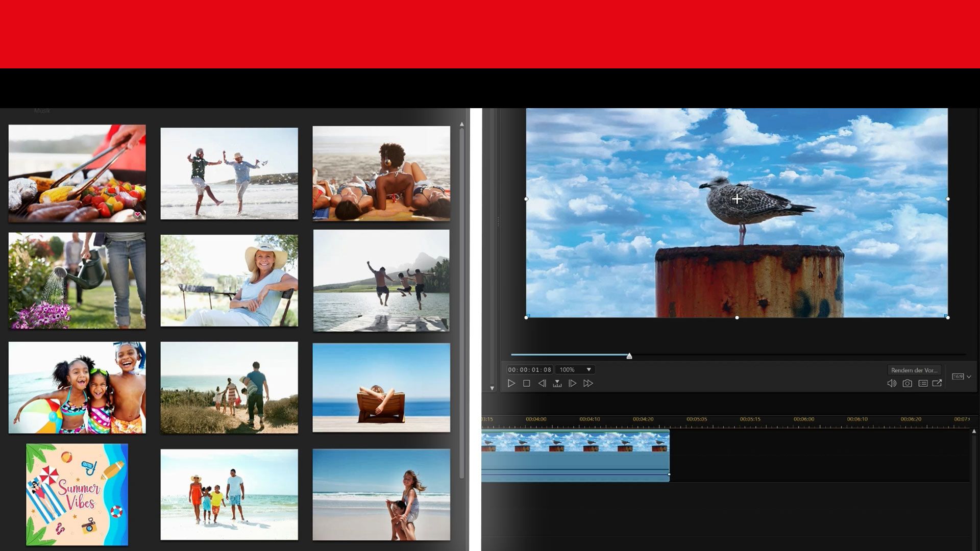This screenshot has width=980, height=551.
Task: Step back one frame with Previous Frame
Action: [542, 383]
